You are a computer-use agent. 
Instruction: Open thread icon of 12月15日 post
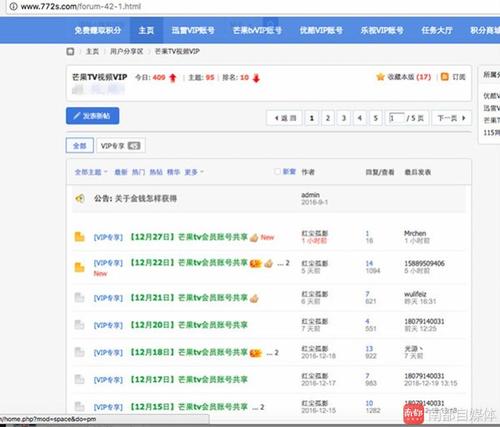pos(79,407)
